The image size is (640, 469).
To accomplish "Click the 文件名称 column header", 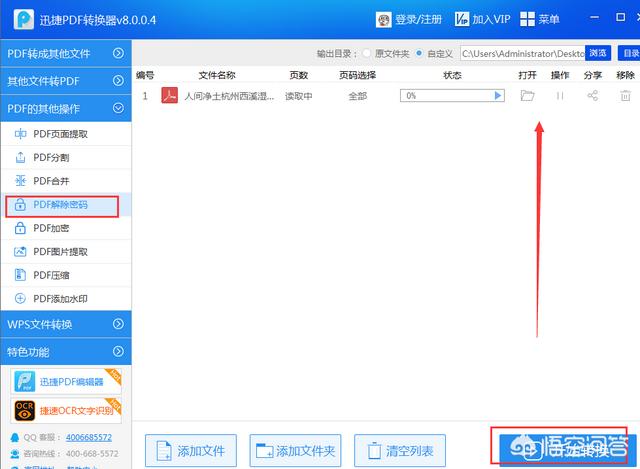I will coord(217,75).
